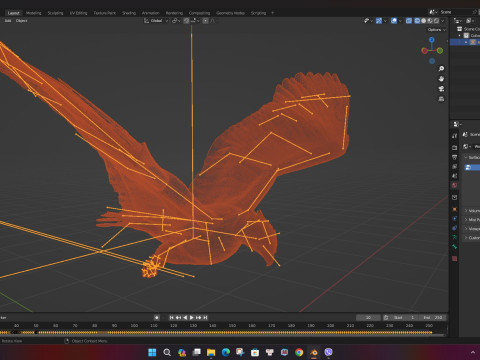
Task: Open the Output properties tab icon
Action: pyautogui.click(x=454, y=157)
